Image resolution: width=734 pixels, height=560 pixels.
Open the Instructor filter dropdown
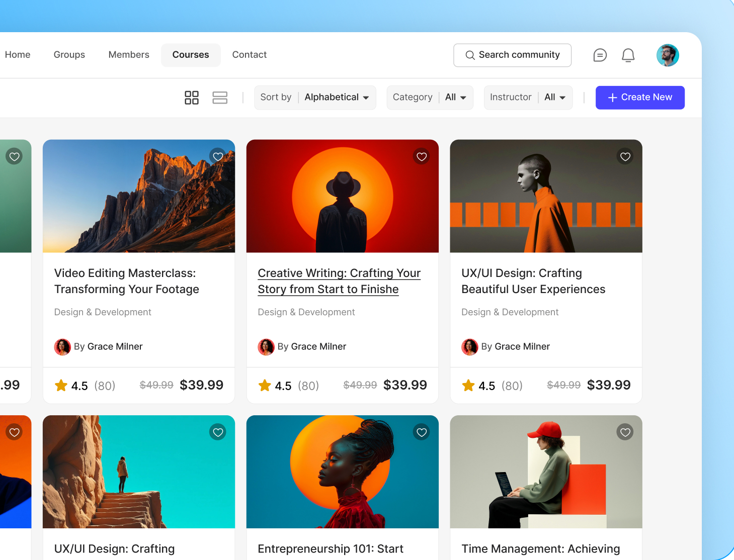coord(528,98)
